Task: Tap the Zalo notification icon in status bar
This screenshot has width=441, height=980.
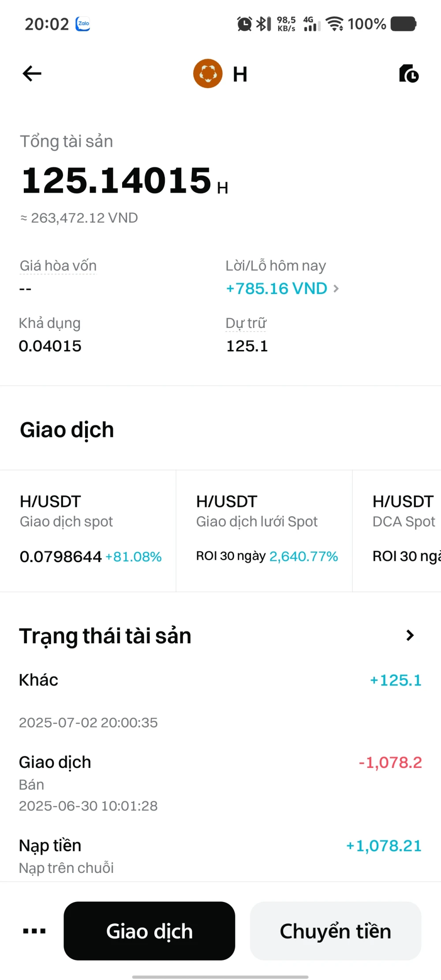Action: (82, 24)
